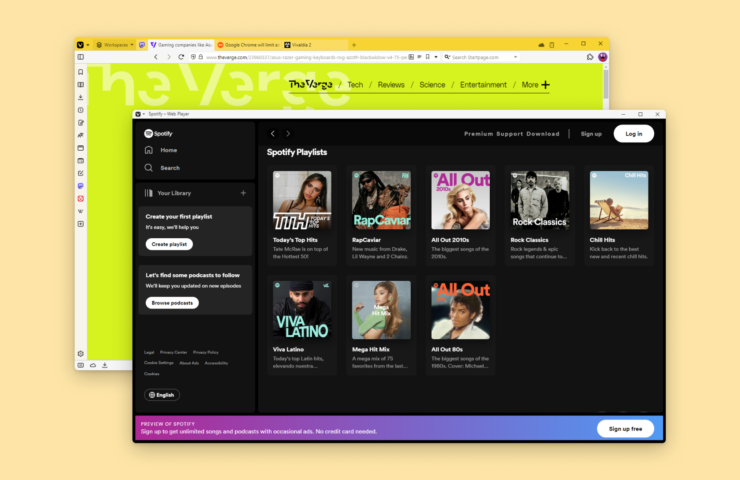Open the address bar dropdown arrow

[436, 57]
